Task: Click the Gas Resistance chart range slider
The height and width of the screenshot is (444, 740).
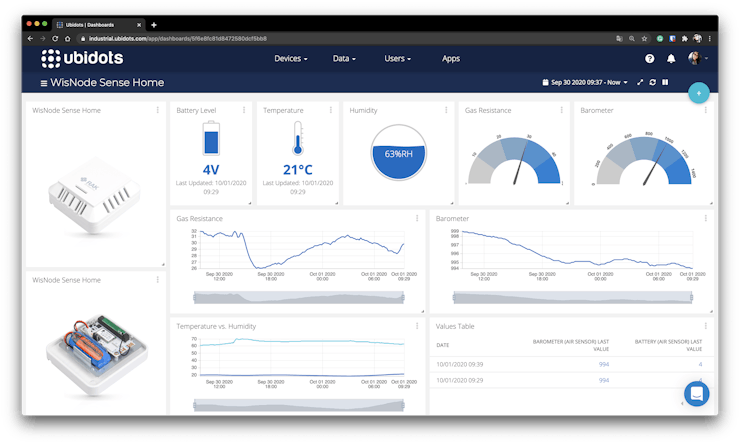Action: tap(299, 297)
